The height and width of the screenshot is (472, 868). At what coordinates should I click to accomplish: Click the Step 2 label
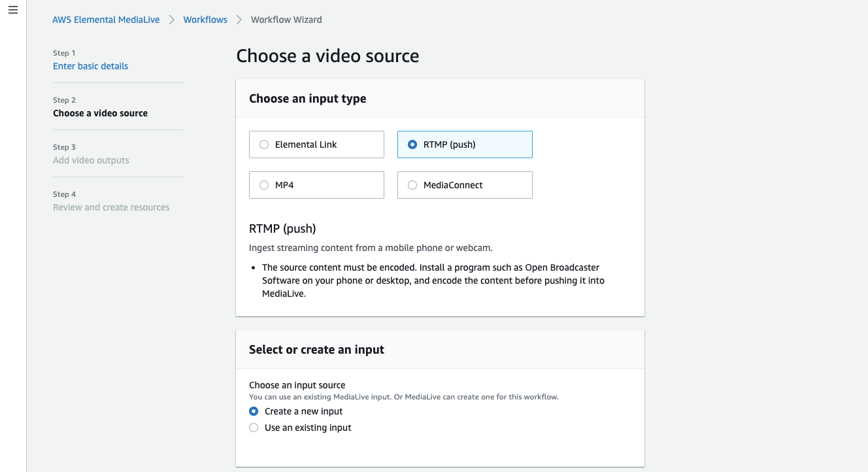coord(64,100)
